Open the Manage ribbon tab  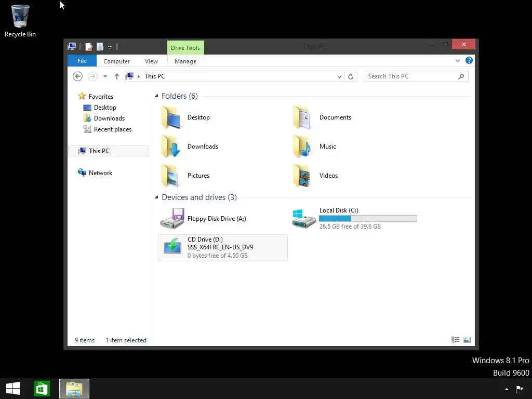pos(185,61)
